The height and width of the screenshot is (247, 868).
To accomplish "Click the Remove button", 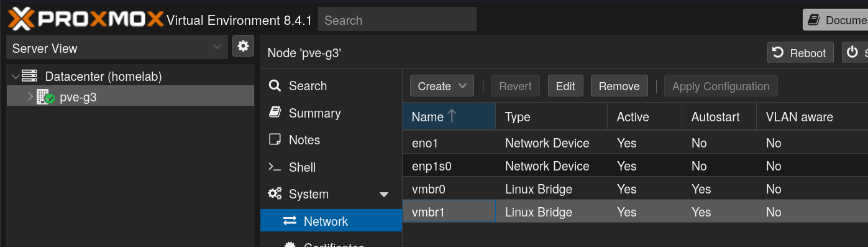I will tap(619, 86).
